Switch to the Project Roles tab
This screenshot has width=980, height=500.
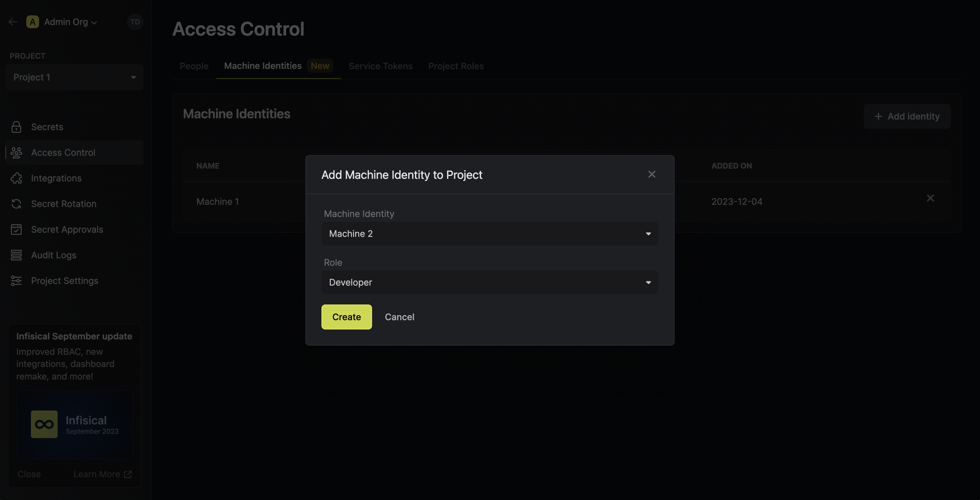[456, 66]
